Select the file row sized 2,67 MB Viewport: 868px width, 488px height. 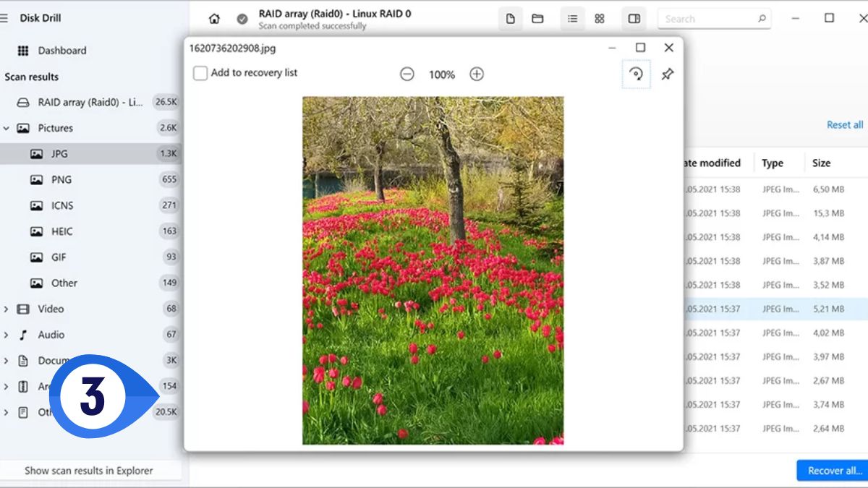(775, 381)
